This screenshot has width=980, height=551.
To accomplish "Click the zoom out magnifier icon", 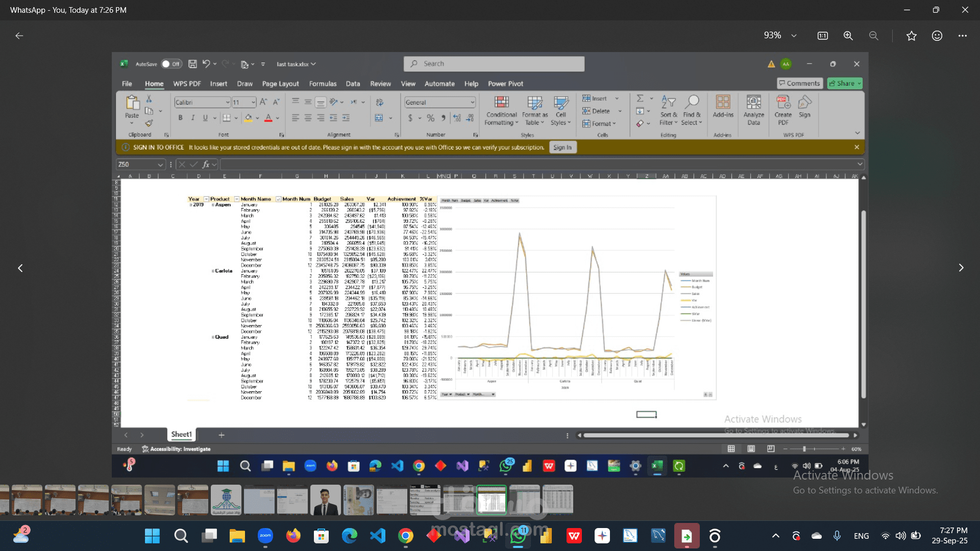I will 873,36.
